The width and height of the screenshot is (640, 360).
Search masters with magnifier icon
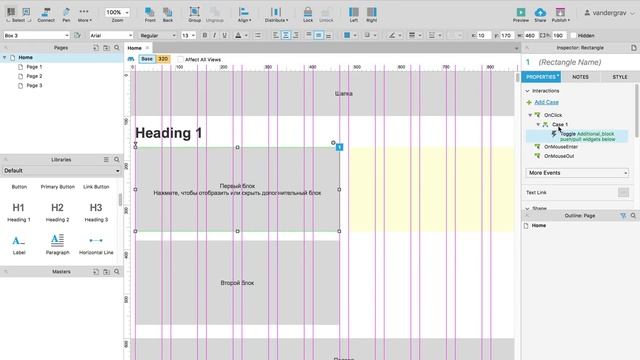pyautogui.click(x=117, y=271)
